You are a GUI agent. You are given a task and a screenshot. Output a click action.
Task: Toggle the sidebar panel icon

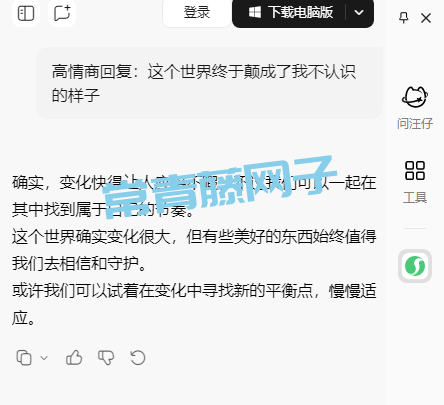click(26, 13)
